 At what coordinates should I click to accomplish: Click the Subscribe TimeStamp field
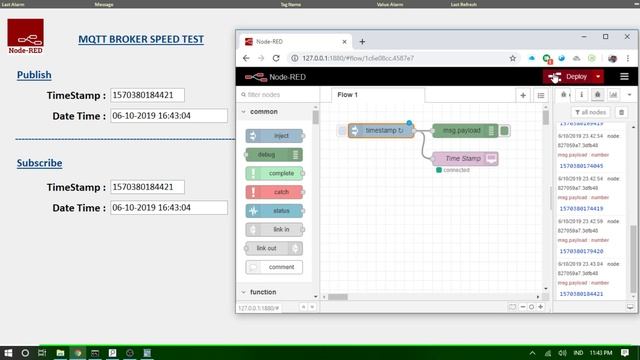click(147, 187)
